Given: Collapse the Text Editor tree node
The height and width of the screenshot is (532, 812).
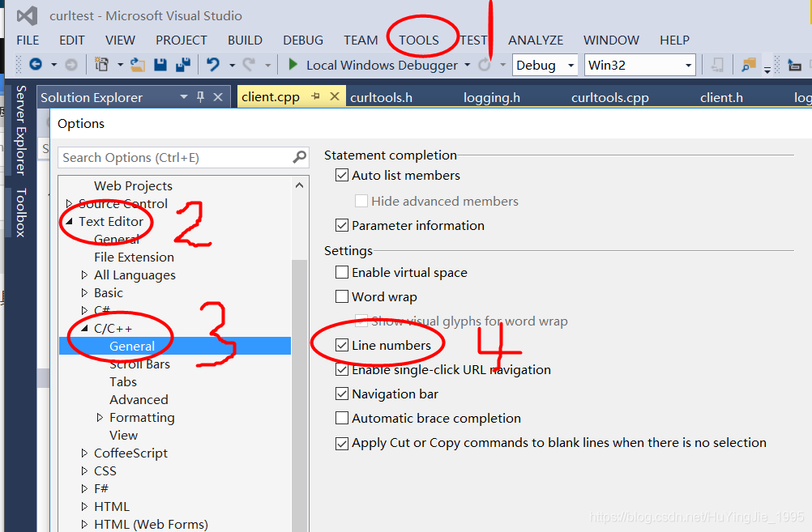Looking at the screenshot, I should point(69,222).
